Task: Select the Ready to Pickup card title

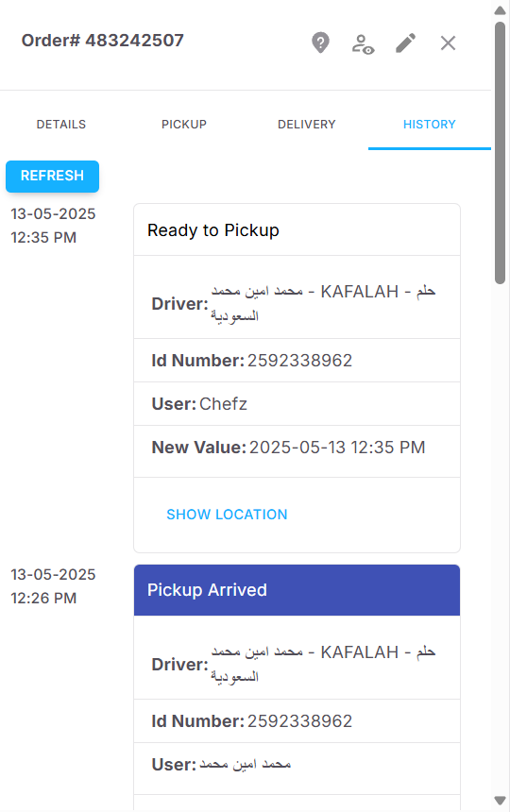Action: click(x=213, y=230)
